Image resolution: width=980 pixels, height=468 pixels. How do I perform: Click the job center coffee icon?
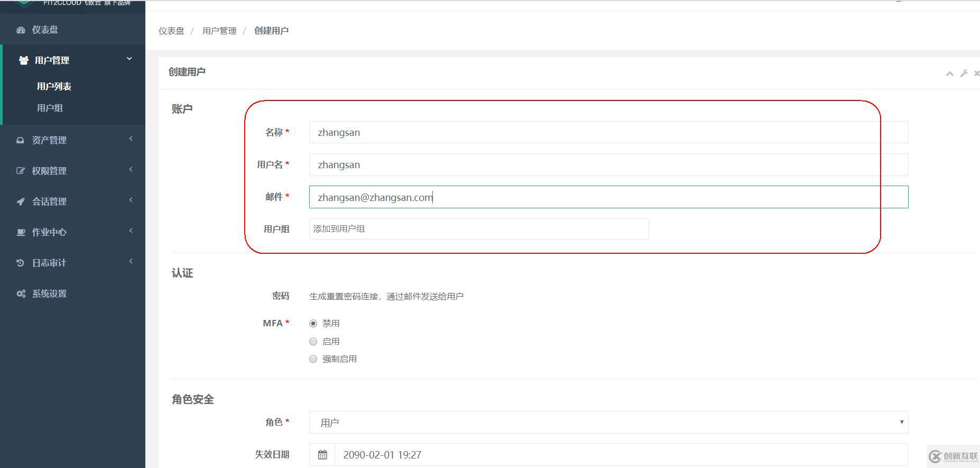coord(21,232)
